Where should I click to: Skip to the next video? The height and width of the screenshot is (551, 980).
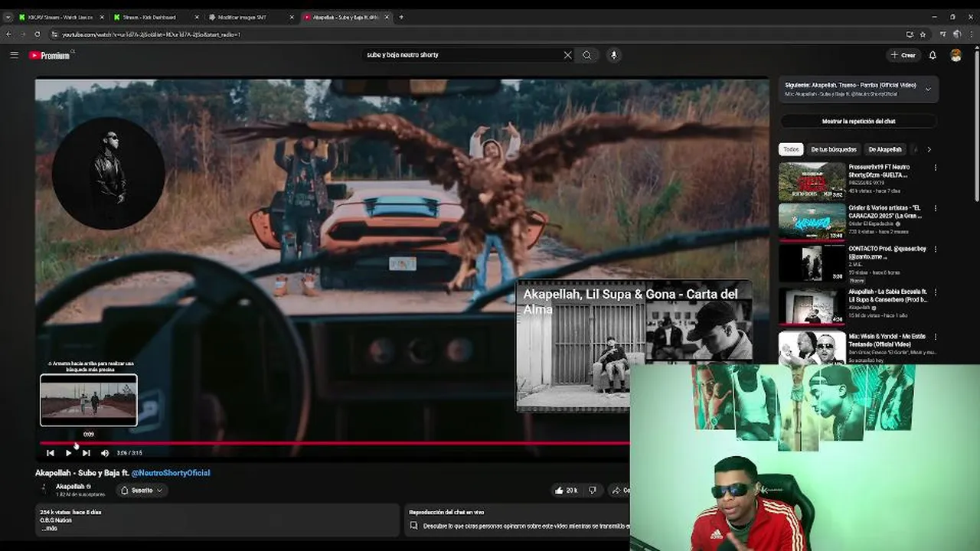pyautogui.click(x=86, y=453)
